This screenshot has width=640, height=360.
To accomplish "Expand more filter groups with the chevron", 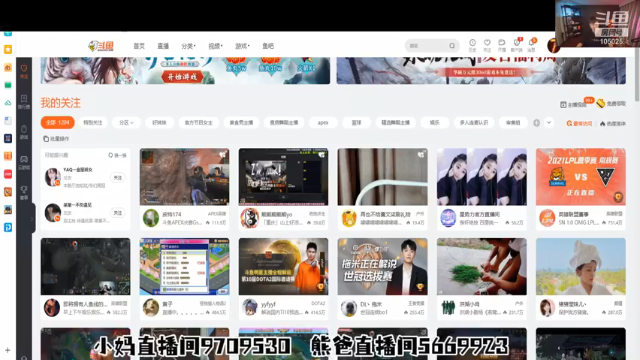I will click(x=549, y=122).
